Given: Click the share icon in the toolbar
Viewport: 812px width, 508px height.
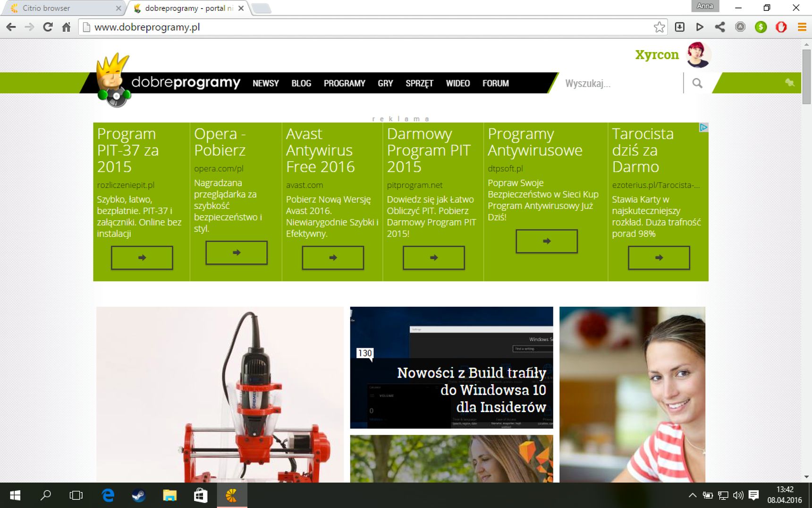Looking at the screenshot, I should pos(720,27).
